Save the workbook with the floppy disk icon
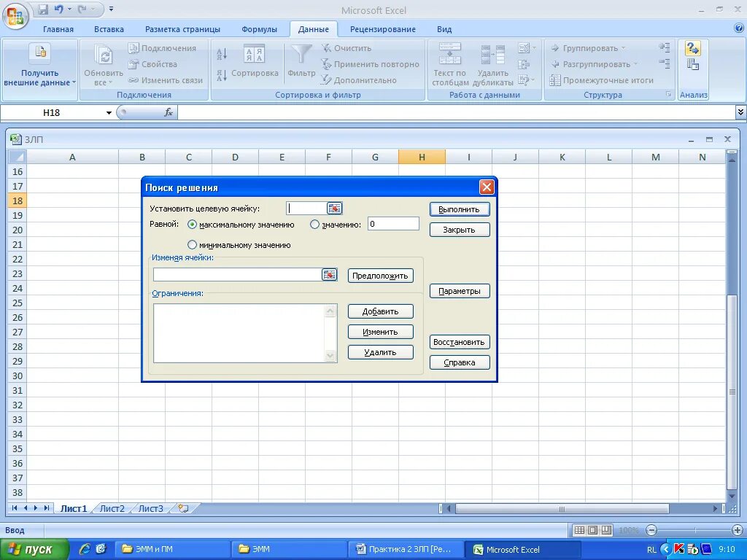This screenshot has height=560, width=747. [43, 9]
